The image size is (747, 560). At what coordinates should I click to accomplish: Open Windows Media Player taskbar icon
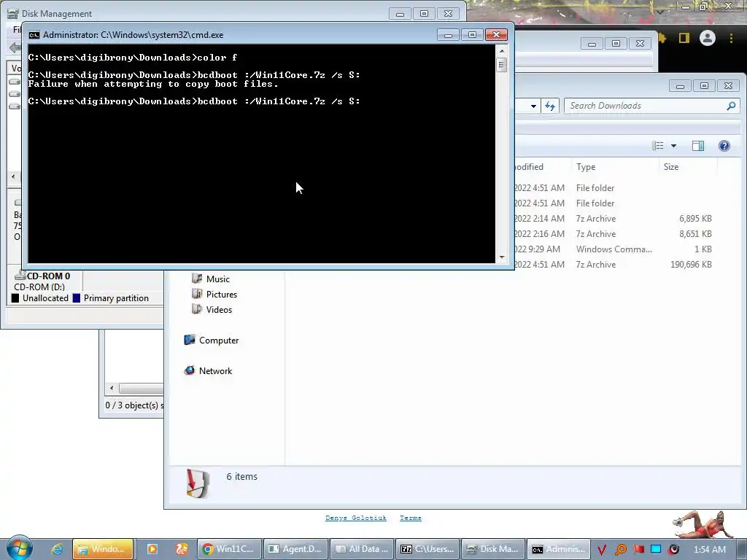(x=152, y=549)
